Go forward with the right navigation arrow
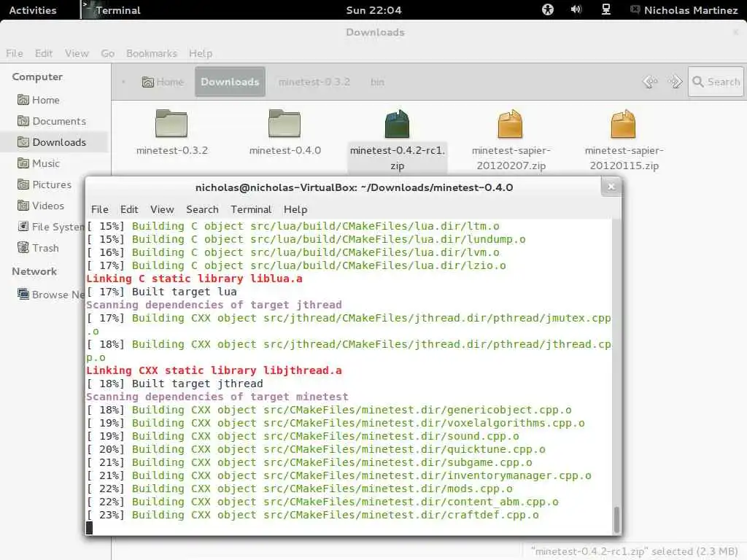The width and height of the screenshot is (747, 560). (675, 82)
